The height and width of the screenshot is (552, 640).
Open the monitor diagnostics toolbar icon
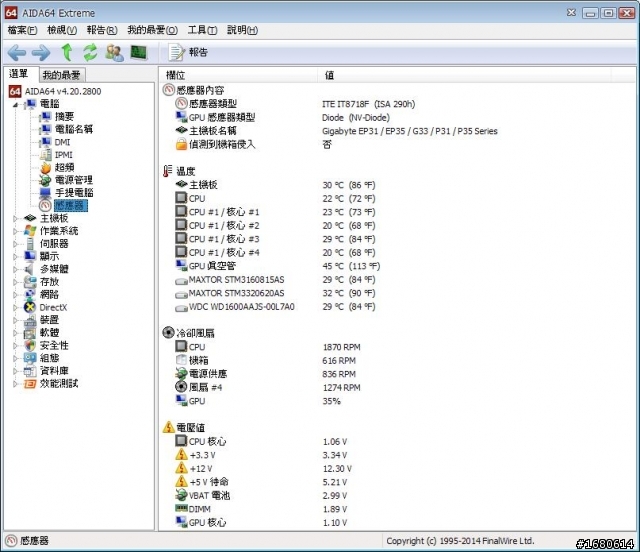tap(139, 52)
